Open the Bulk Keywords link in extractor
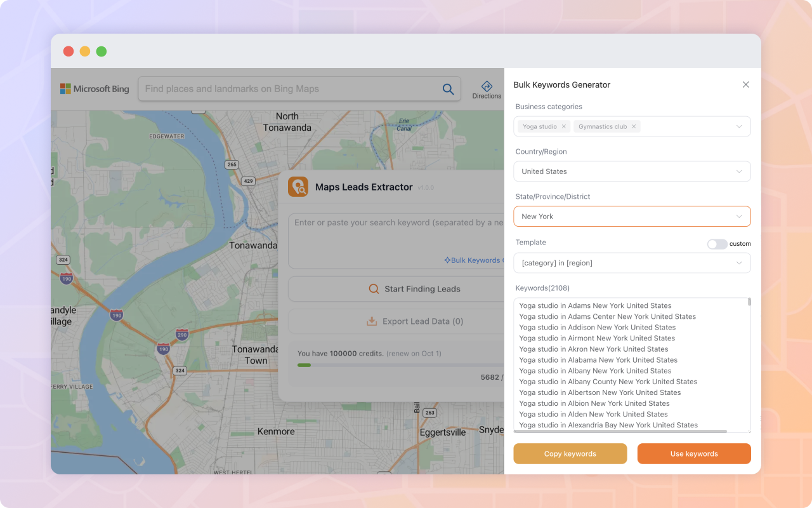812x508 pixels. [474, 260]
